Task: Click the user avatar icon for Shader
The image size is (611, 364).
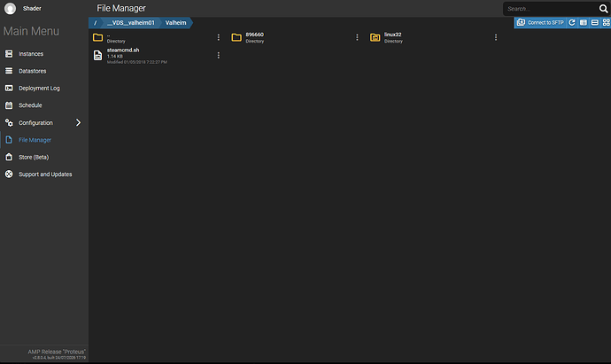Action: [10, 8]
